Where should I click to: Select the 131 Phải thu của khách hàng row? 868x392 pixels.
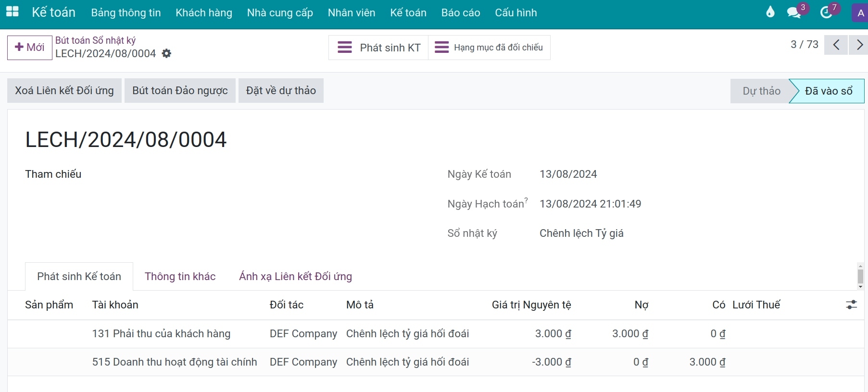[x=436, y=334]
